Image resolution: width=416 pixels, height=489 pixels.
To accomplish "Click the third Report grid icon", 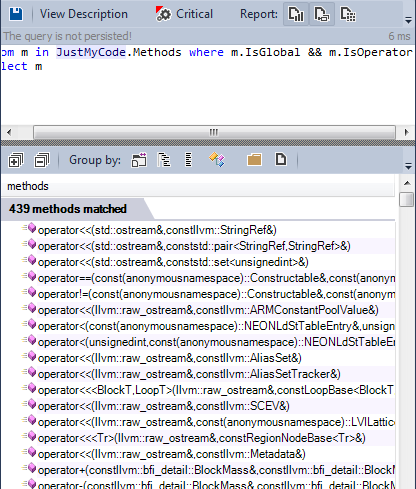I will pyautogui.click(x=348, y=14).
